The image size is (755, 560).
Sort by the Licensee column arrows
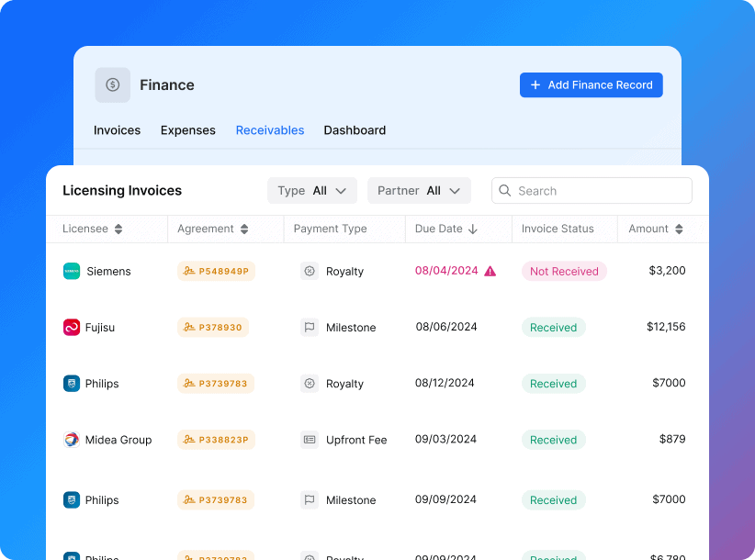point(118,230)
